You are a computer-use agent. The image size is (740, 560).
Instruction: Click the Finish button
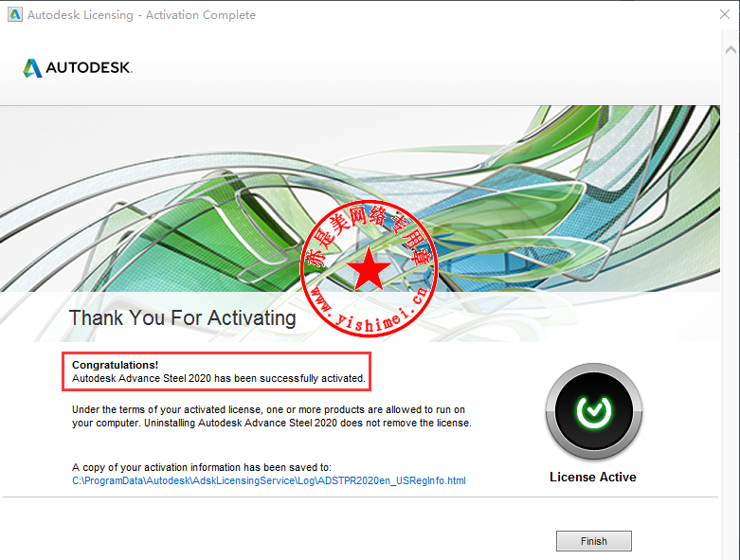coord(594,541)
